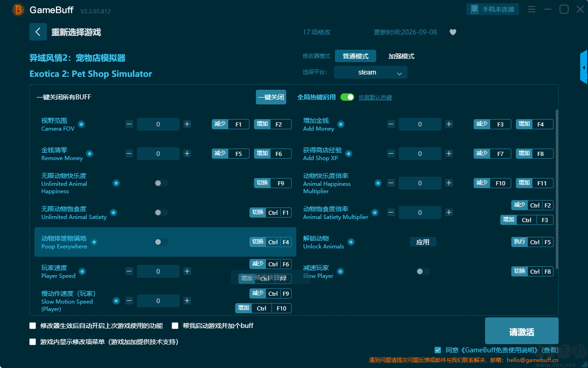The image size is (588, 368).
Task: Click Ctrl F8 toggle hotkey for Slow Player
Action: pos(532,271)
